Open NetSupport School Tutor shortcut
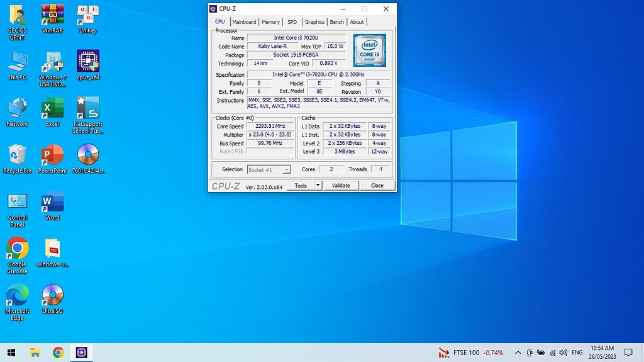 pyautogui.click(x=88, y=116)
